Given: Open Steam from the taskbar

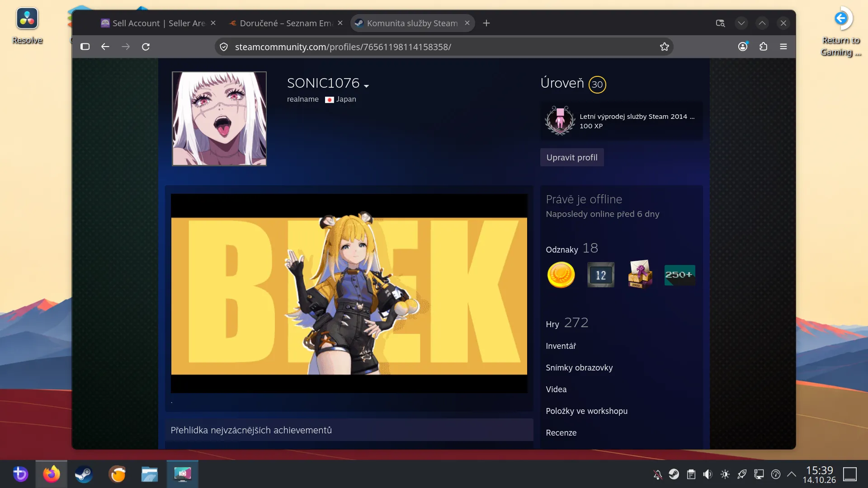Looking at the screenshot, I should 84,474.
